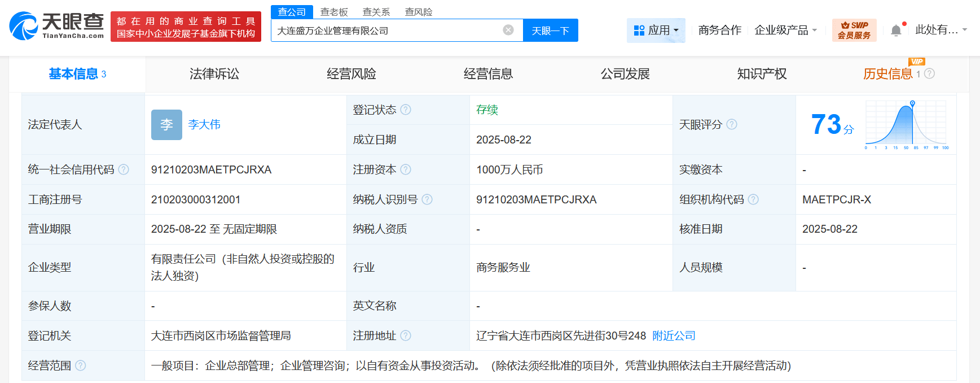This screenshot has height=383, width=980.
Task: Click the approval date value beside 核准日期
Action: (830, 229)
